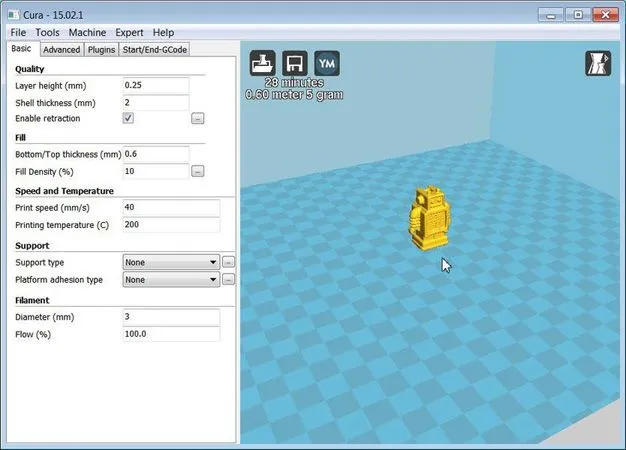The image size is (626, 450).
Task: Click the 'Quality' section heading
Action: tap(30, 69)
